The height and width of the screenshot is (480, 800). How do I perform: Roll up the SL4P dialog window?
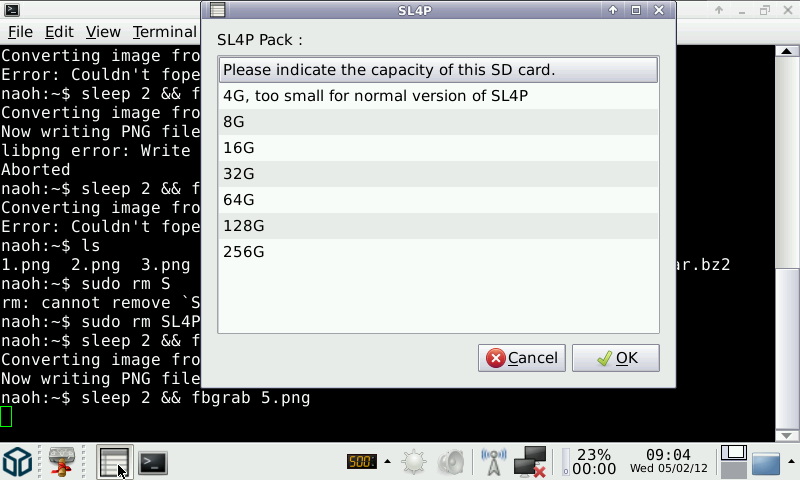[x=612, y=10]
